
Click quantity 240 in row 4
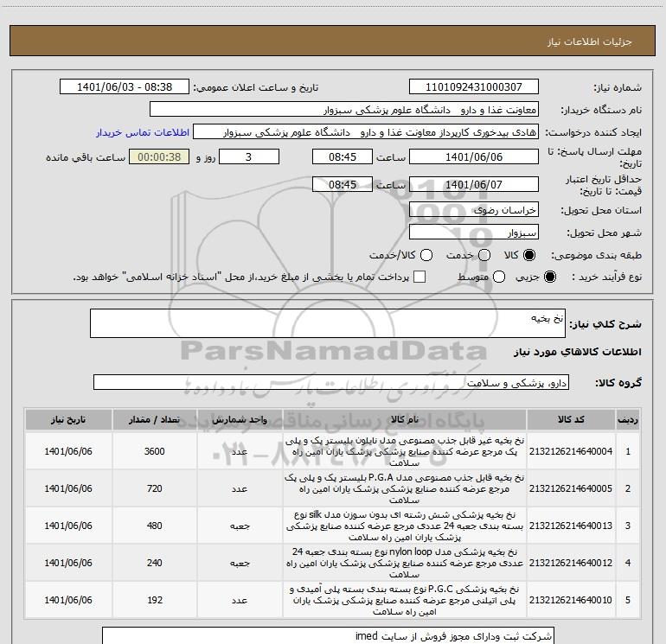(x=154, y=563)
